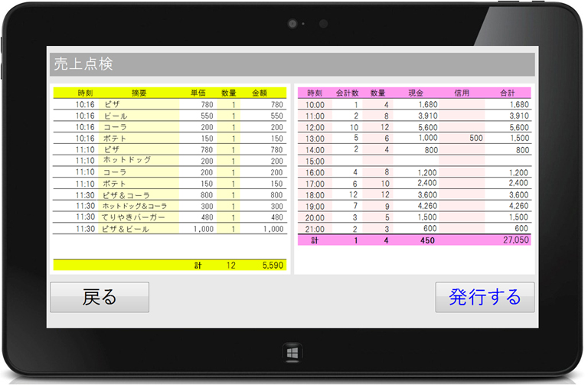Select the 10:16 ピザ row
Viewport: 588px width, 385px height.
pyautogui.click(x=170, y=104)
